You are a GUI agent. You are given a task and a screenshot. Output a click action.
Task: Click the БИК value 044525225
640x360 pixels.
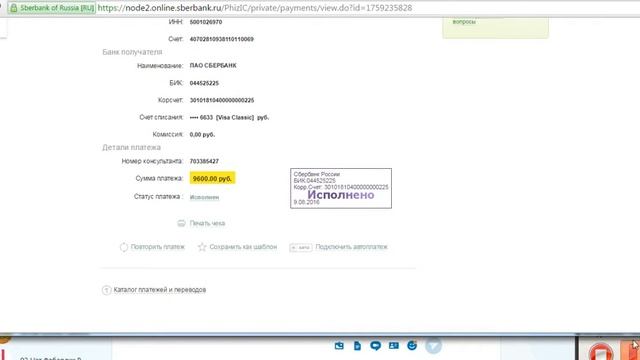coord(204,83)
